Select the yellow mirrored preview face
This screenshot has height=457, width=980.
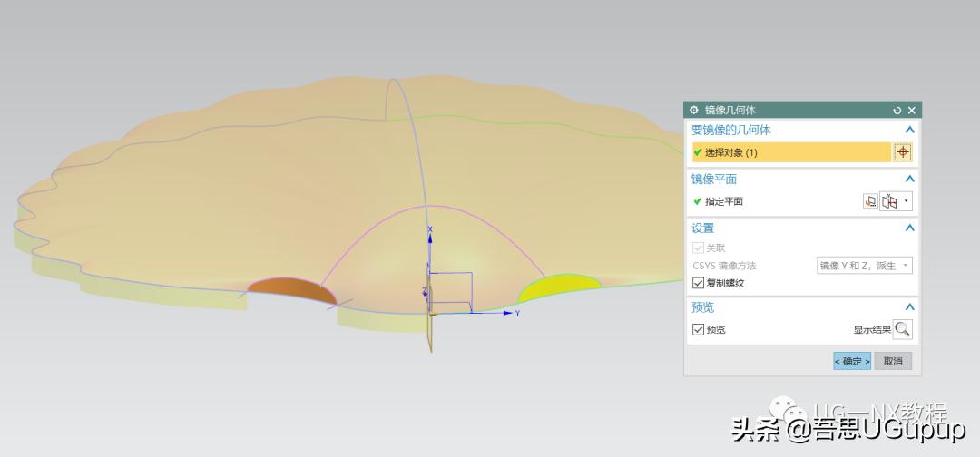pos(559,287)
